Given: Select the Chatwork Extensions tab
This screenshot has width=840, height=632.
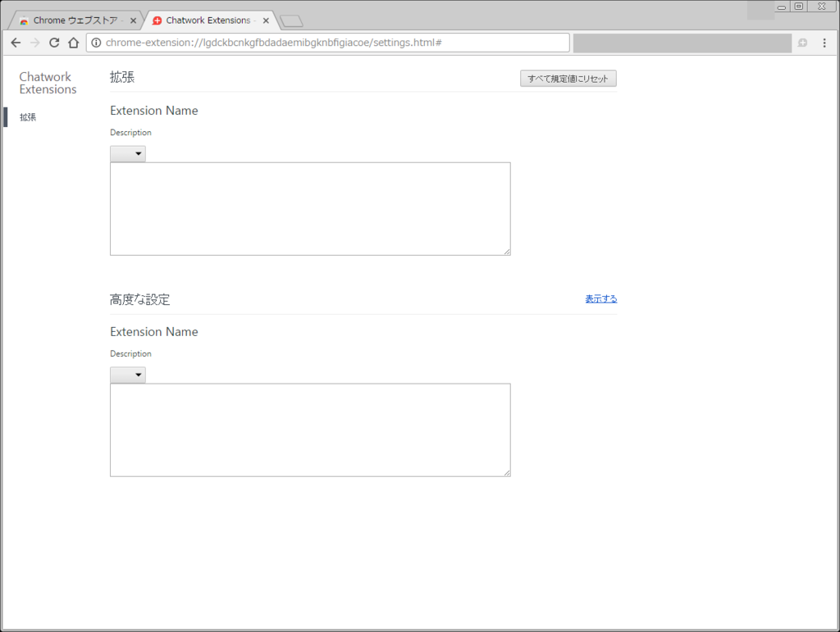Looking at the screenshot, I should (209, 20).
